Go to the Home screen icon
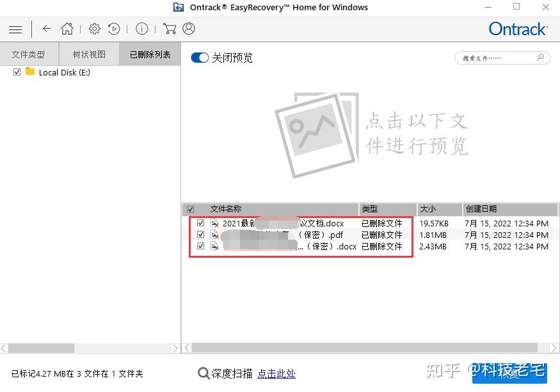Viewport: 560px width, 392px height. [x=68, y=29]
